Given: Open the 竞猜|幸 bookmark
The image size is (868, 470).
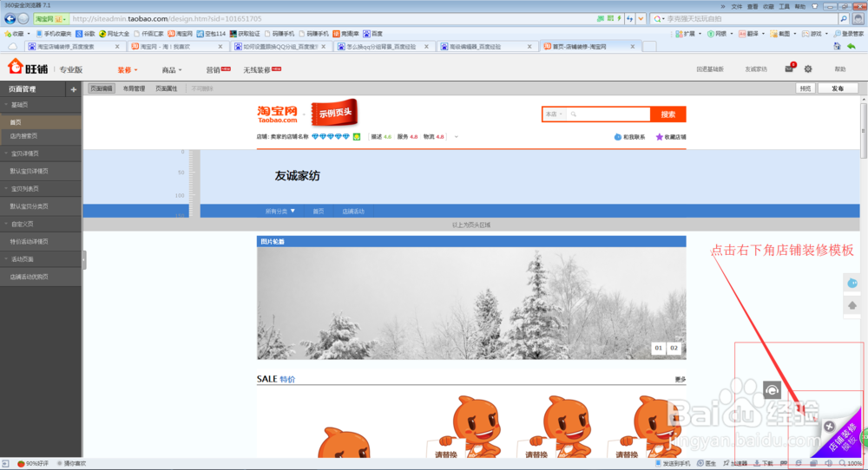Looking at the screenshot, I should pos(346,34).
